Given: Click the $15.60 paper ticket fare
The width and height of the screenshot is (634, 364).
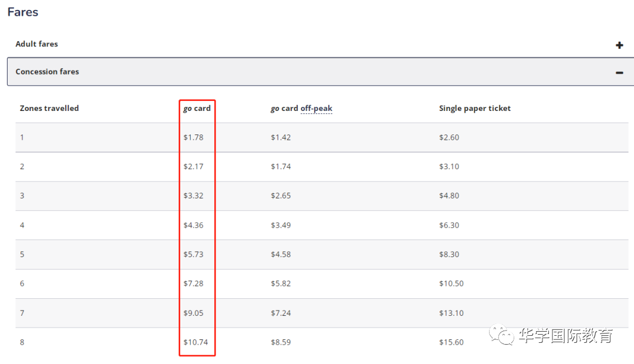Looking at the screenshot, I should pos(451,342).
